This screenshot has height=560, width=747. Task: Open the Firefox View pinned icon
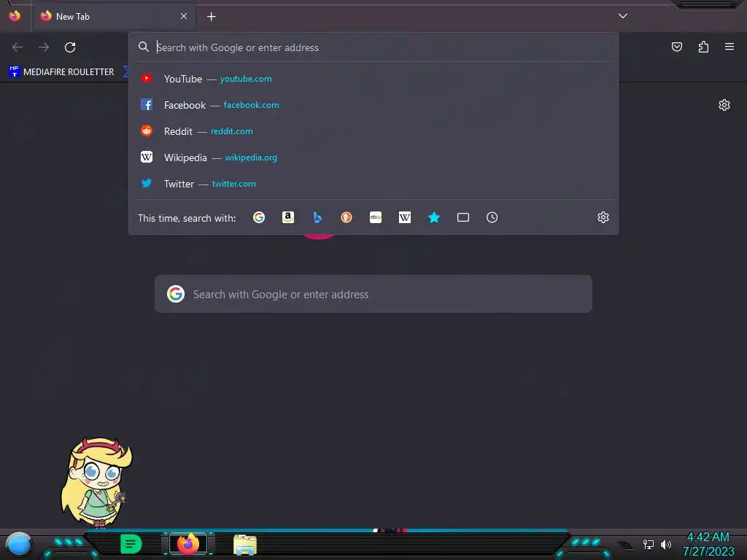15,16
